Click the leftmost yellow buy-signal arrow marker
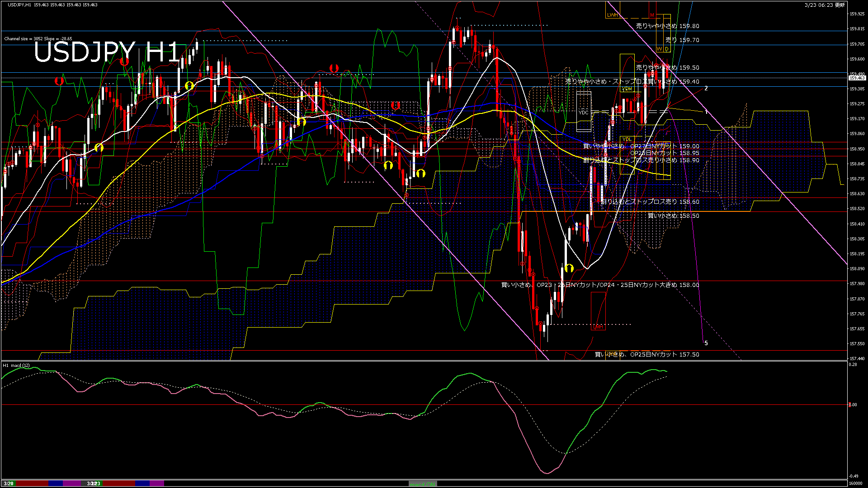The height and width of the screenshot is (488, 868). tap(99, 148)
